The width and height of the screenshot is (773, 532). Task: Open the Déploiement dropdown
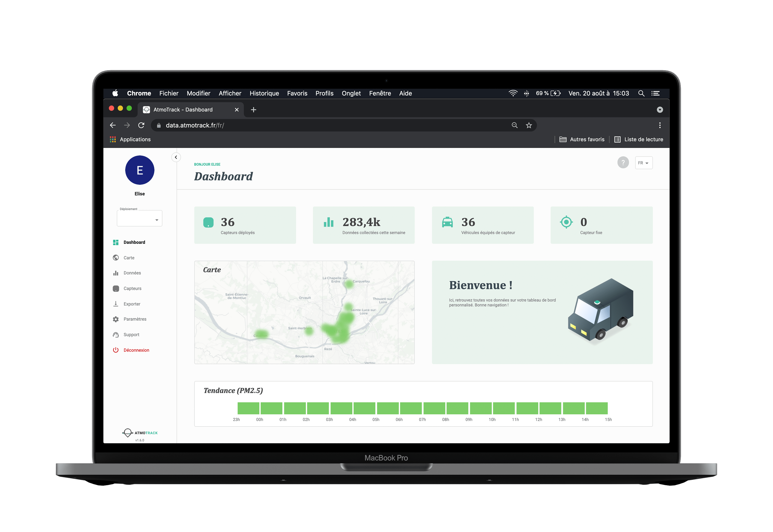tap(139, 219)
